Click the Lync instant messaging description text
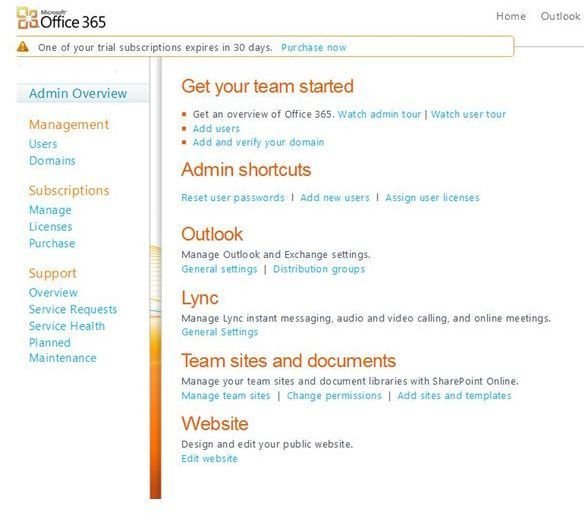Image resolution: width=584 pixels, height=514 pixels. [366, 318]
